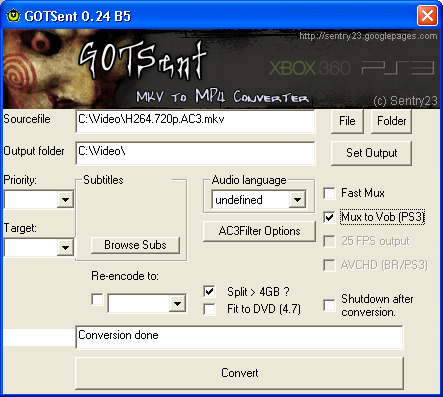Click the File button
The height and width of the screenshot is (397, 443).
coord(347,121)
